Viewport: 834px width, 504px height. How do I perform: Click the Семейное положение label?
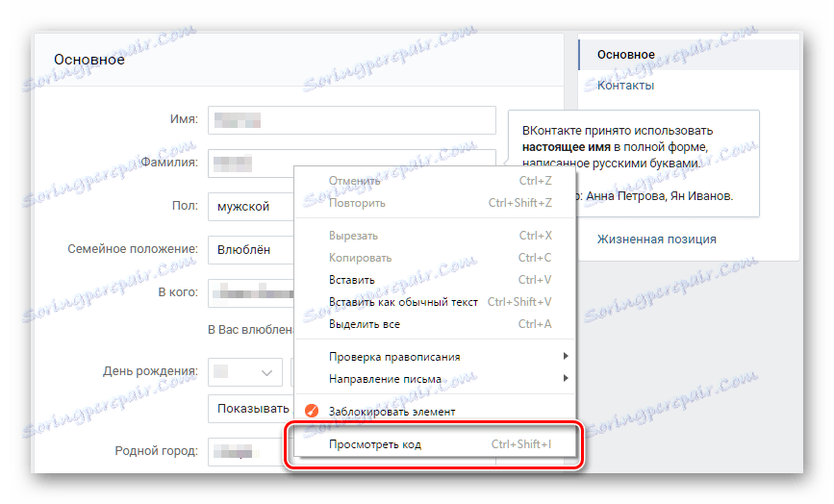133,249
